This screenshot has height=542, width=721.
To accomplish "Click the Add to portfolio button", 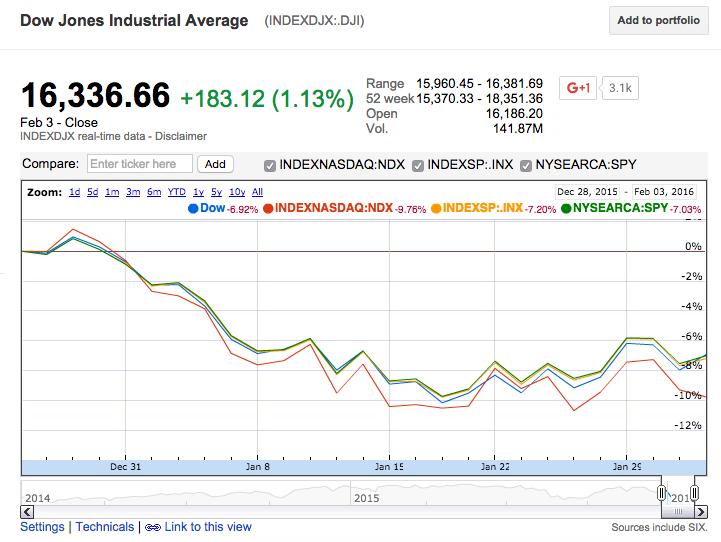I will pos(658,21).
